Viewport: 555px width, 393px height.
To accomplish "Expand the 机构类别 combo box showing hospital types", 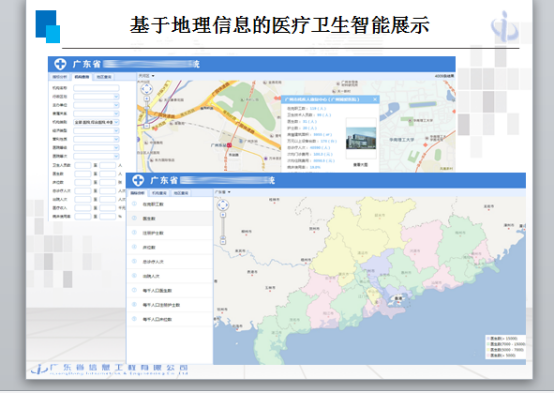I will (96, 122).
